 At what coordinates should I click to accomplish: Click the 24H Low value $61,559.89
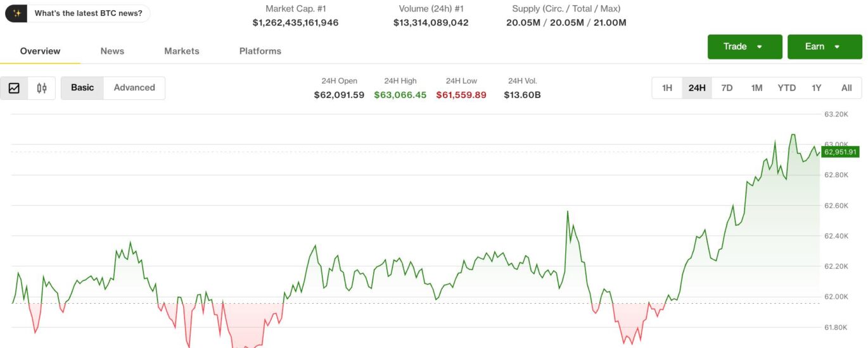[461, 95]
